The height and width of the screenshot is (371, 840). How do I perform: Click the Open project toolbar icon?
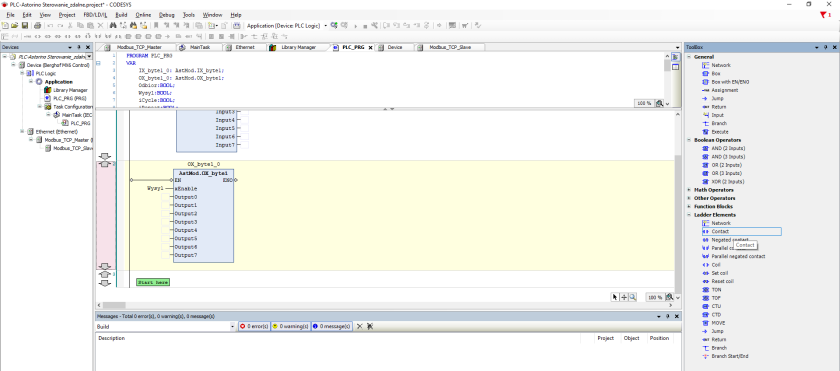[14, 25]
